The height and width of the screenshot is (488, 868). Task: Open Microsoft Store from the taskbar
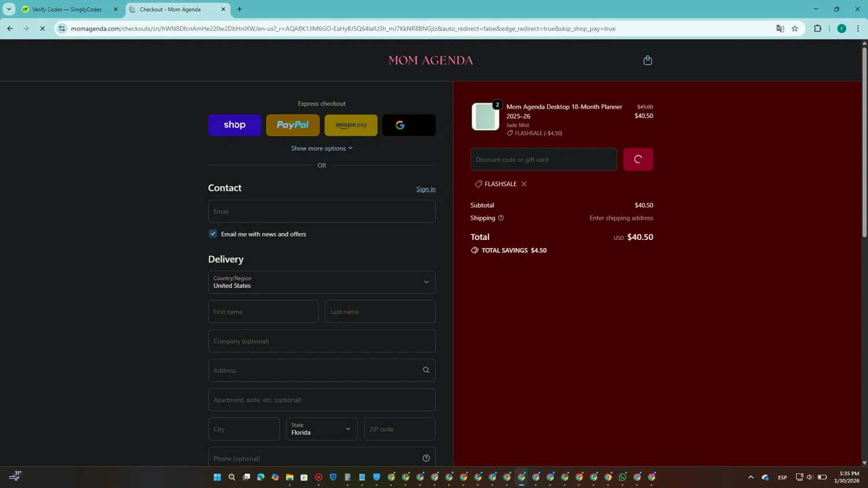[304, 477]
